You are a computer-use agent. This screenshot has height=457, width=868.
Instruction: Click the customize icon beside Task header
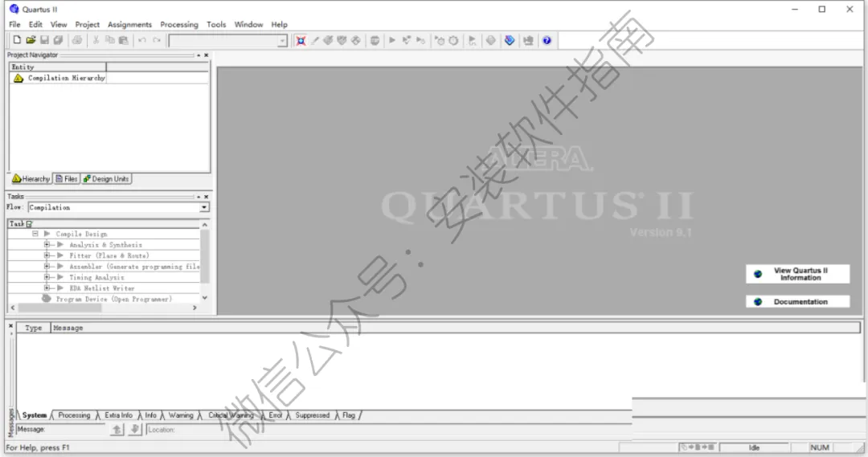pyautogui.click(x=30, y=223)
